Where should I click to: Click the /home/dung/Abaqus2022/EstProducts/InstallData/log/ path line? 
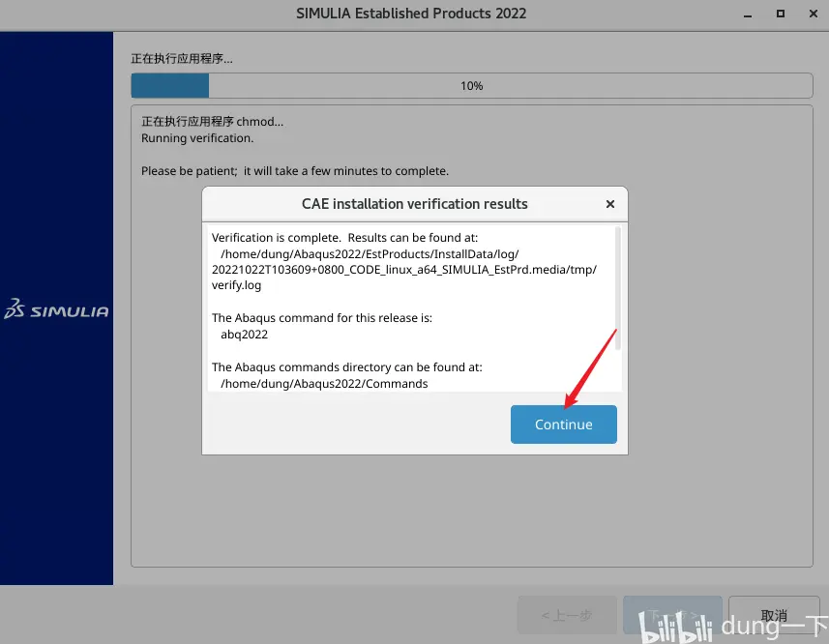coord(370,254)
